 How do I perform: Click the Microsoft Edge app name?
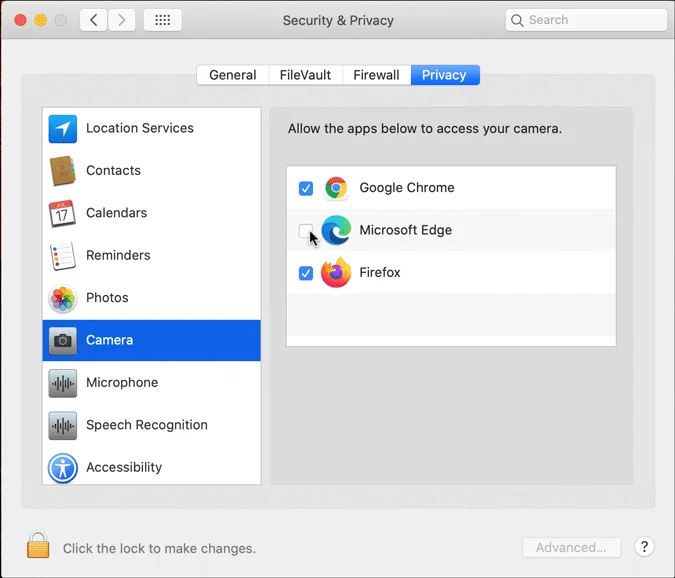pos(406,230)
